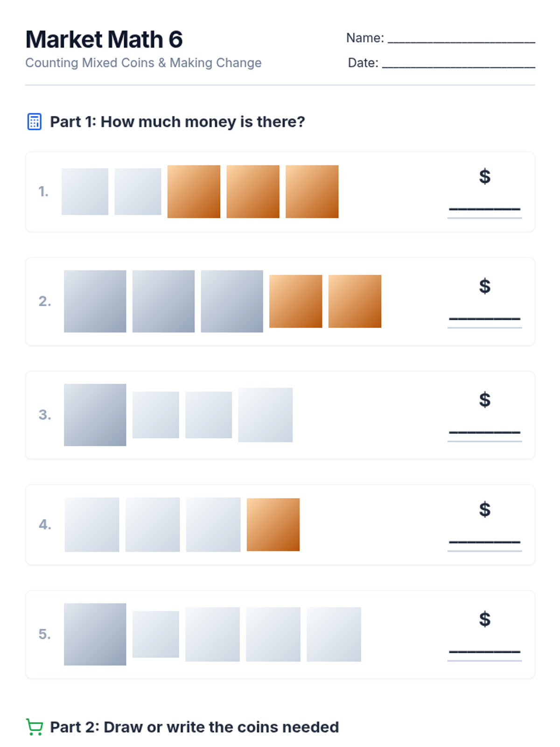
Task: Select the last copper coin in problem 2
Action: tap(355, 301)
